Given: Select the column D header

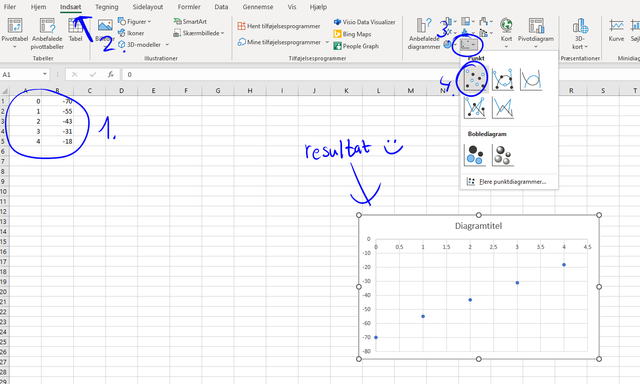Looking at the screenshot, I should [121, 91].
